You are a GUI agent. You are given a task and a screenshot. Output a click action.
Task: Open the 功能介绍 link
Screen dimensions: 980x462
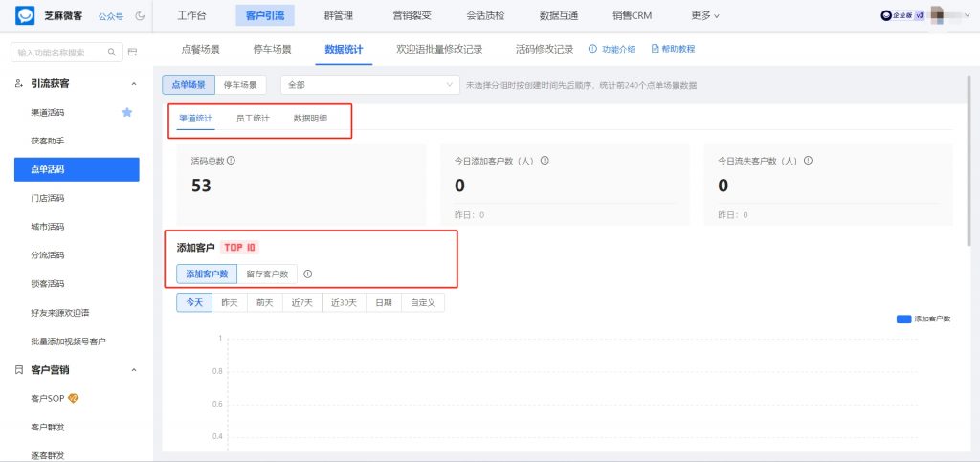(612, 49)
